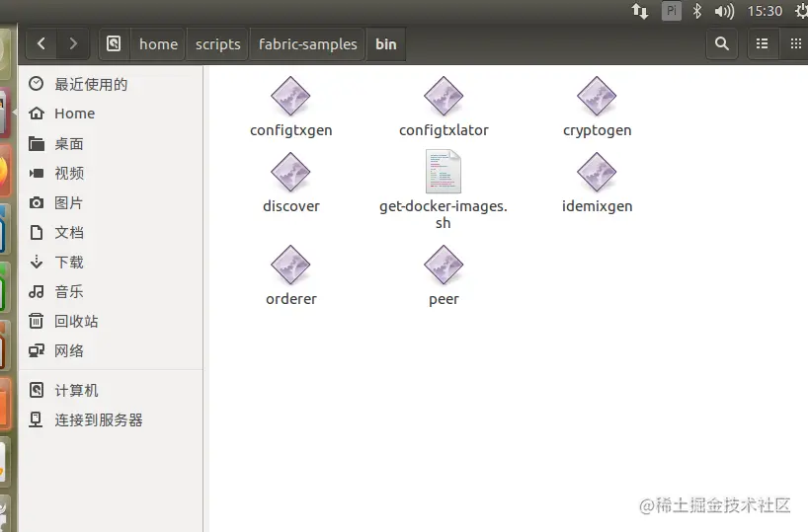Viewport: 808px width, 532px height.
Task: Click the clock icon beside 最近使用的
Action: [x=37, y=84]
